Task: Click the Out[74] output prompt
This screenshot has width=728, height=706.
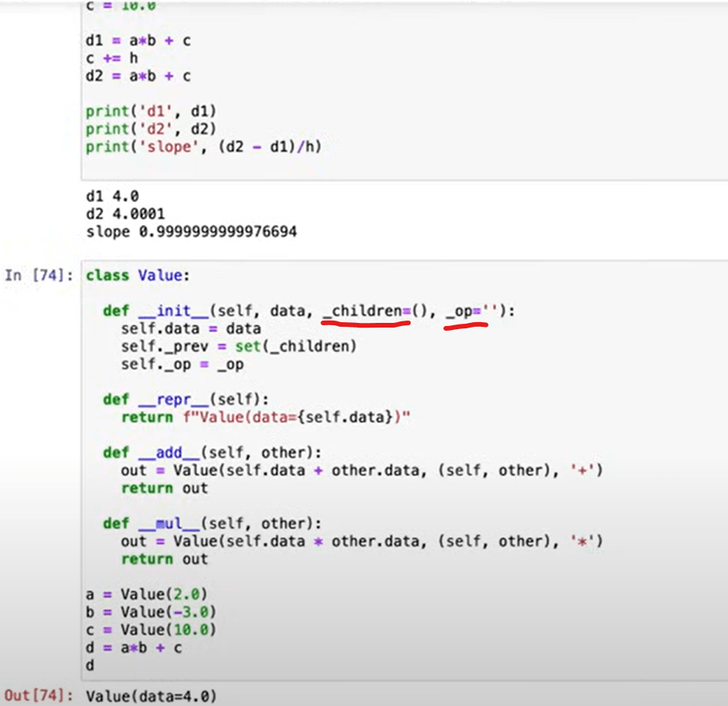Action: (x=39, y=695)
